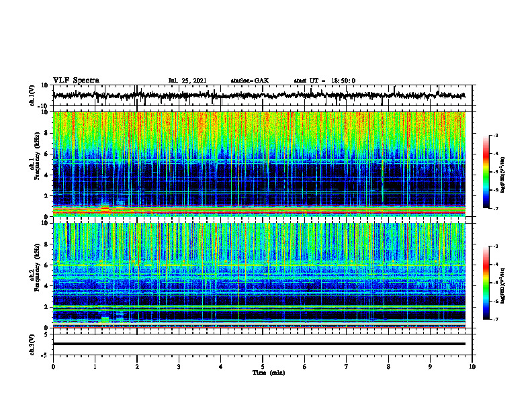Click the "10" tick label on the time axis
Viewport: 532px width, 411px height.
(x=472, y=367)
